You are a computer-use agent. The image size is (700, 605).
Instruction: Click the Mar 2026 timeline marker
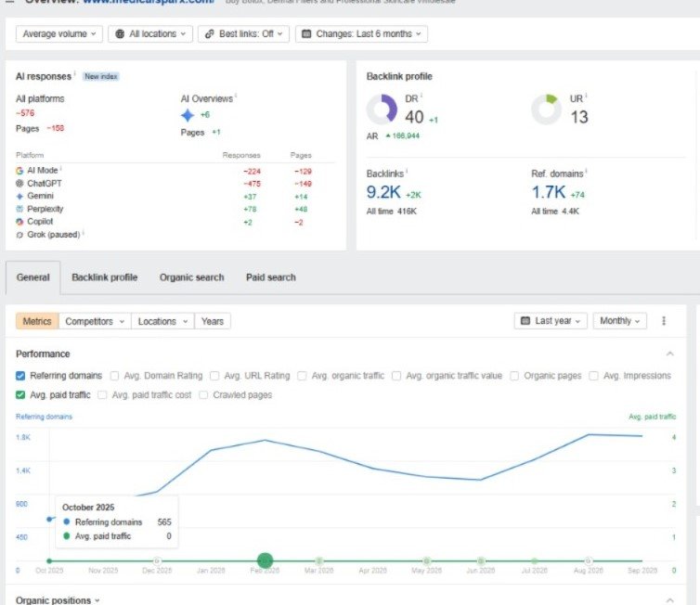point(318,560)
